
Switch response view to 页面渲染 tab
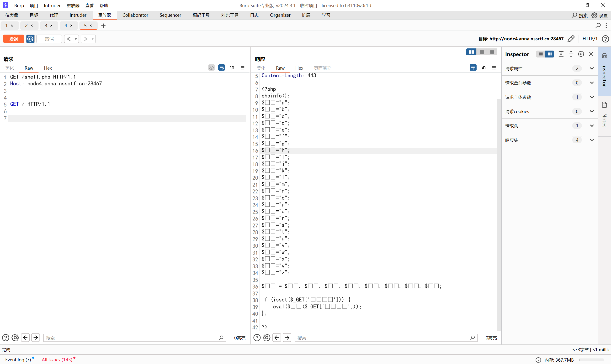coord(322,68)
